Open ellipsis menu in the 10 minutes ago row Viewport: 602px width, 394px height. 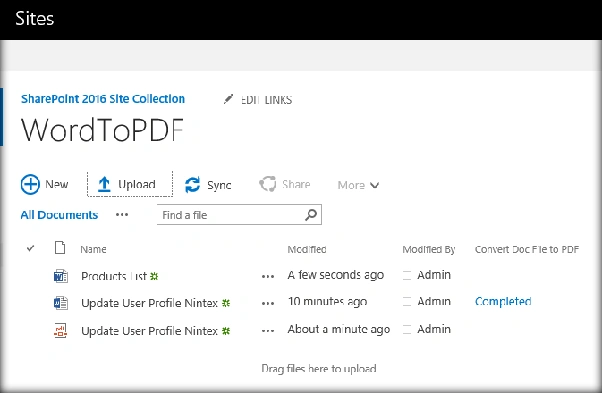(x=268, y=303)
